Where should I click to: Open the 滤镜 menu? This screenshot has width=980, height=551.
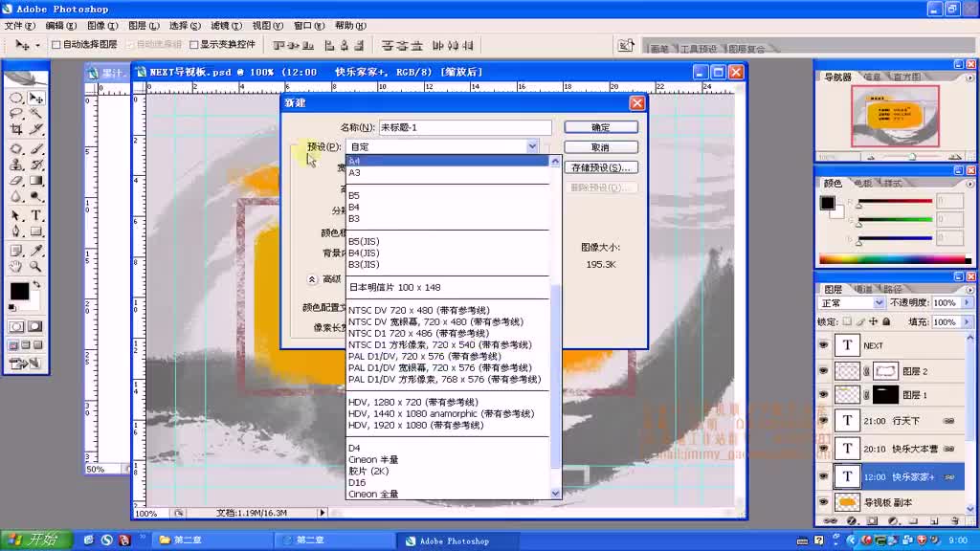[x=226, y=26]
